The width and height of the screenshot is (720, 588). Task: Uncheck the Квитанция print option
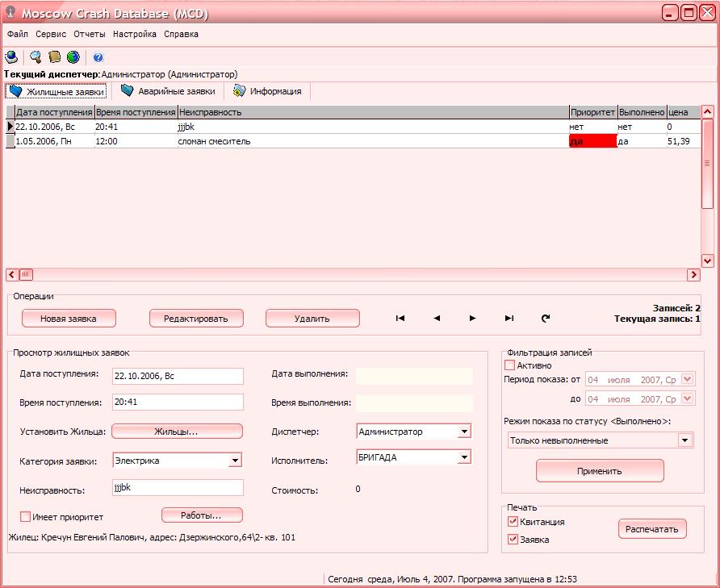pos(513,521)
